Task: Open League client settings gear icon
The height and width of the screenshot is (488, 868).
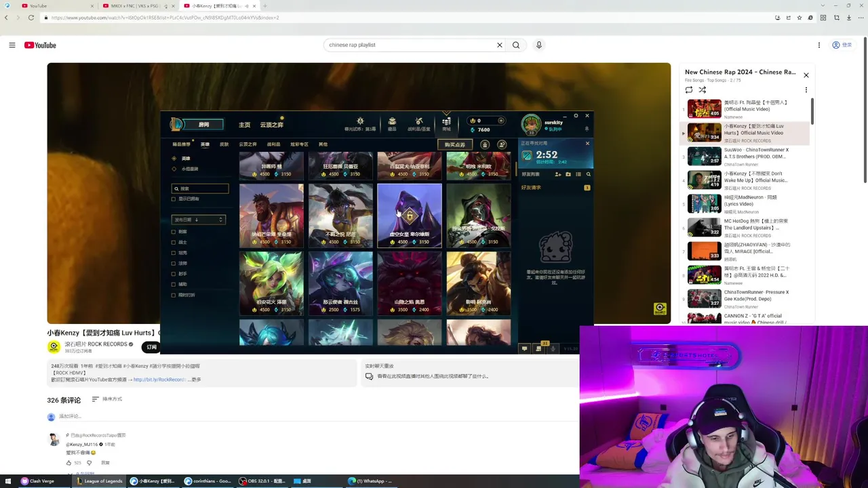Action: tap(576, 116)
